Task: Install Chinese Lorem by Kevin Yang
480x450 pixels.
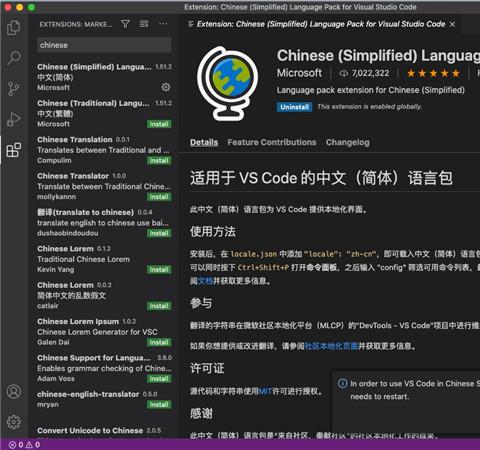Action: click(x=159, y=270)
